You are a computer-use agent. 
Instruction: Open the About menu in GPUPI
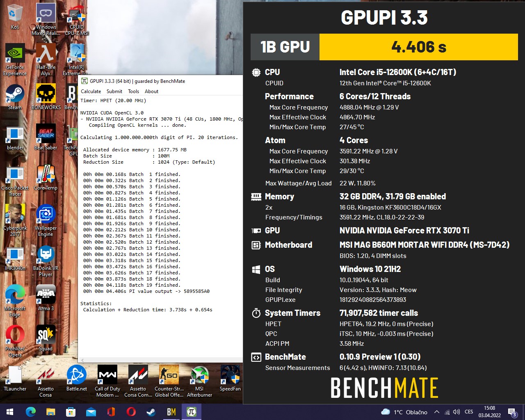[151, 91]
